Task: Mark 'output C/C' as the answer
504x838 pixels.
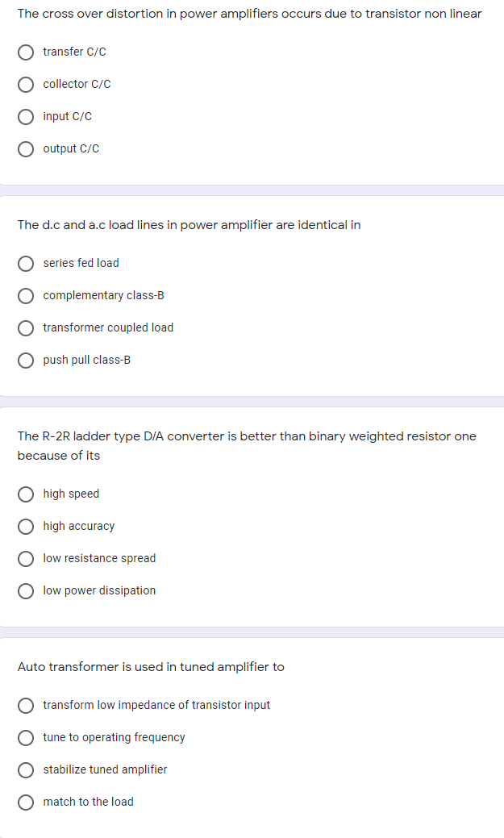Action: (x=26, y=149)
